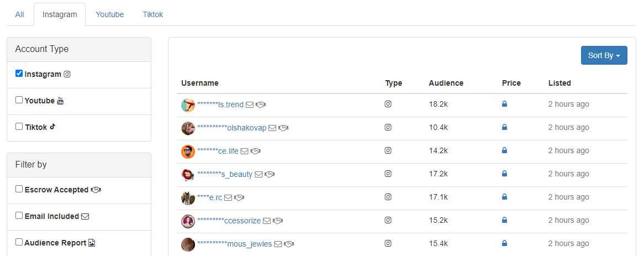Click the Instagram type icon for ls.trend
Image resolution: width=644 pixels, height=256 pixels.
tap(388, 104)
